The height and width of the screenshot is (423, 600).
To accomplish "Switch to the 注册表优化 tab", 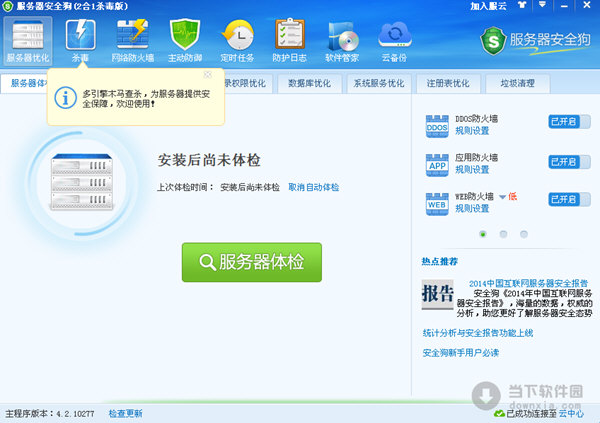I will coord(448,83).
